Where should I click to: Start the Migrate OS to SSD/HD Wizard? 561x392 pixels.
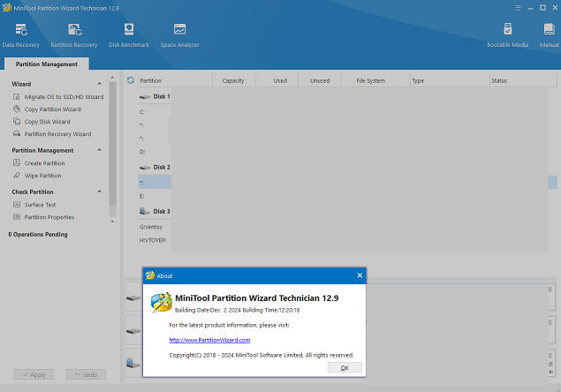(x=63, y=96)
